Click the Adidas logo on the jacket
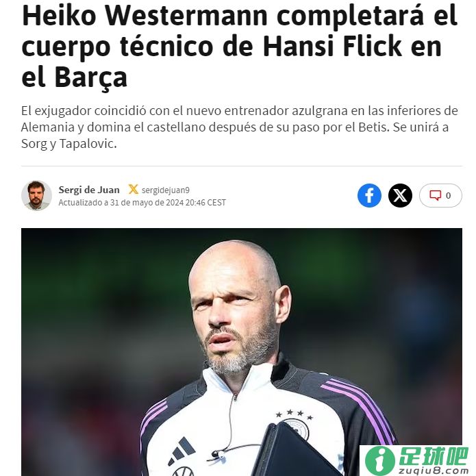Image resolution: width=476 pixels, height=476 pixels. (x=182, y=451)
